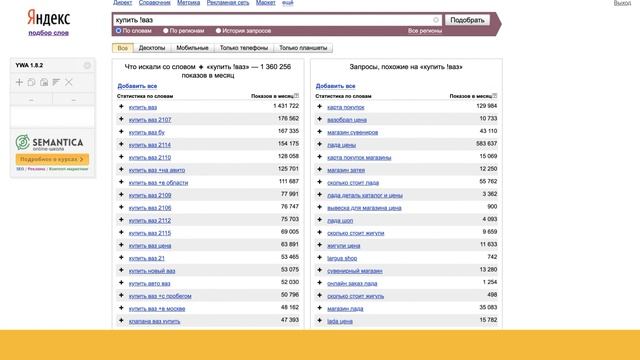The width and height of the screenshot is (640, 360).
Task: Switch to the 'Десктопы' tab
Action: pos(152,48)
